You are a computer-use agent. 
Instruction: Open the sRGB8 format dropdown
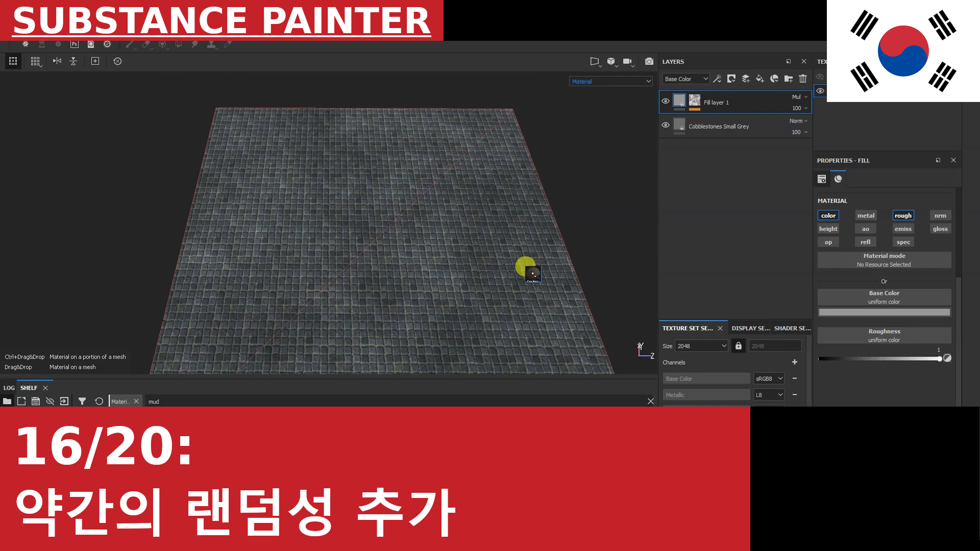pos(769,379)
